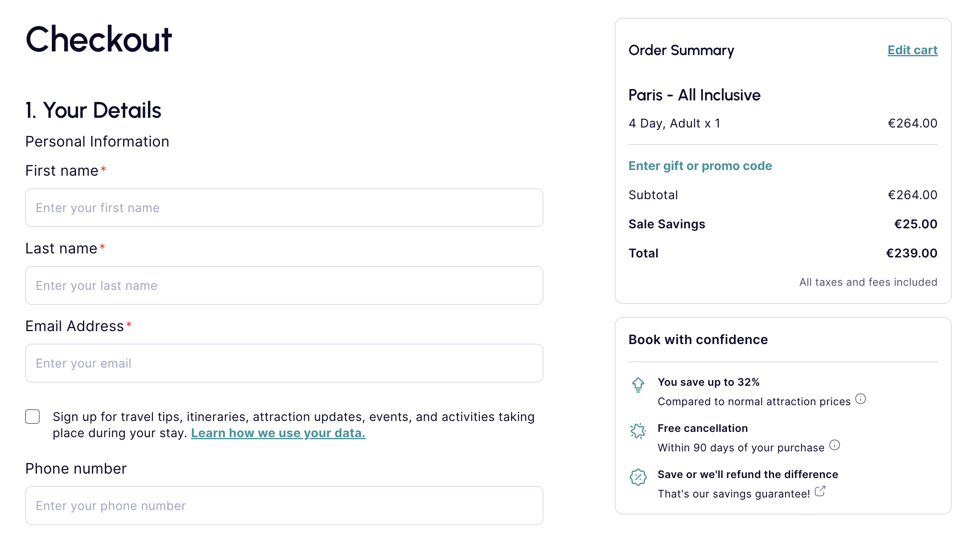Click the info icon beside 90 days purchase

835,445
